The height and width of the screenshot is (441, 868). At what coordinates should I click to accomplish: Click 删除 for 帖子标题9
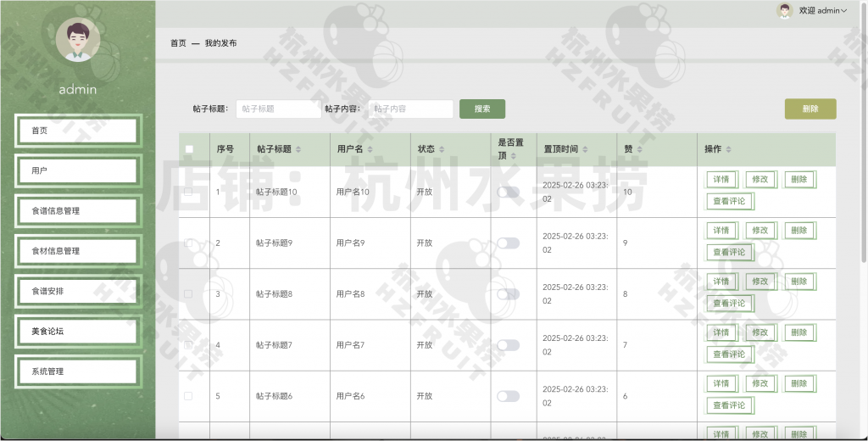coord(798,231)
